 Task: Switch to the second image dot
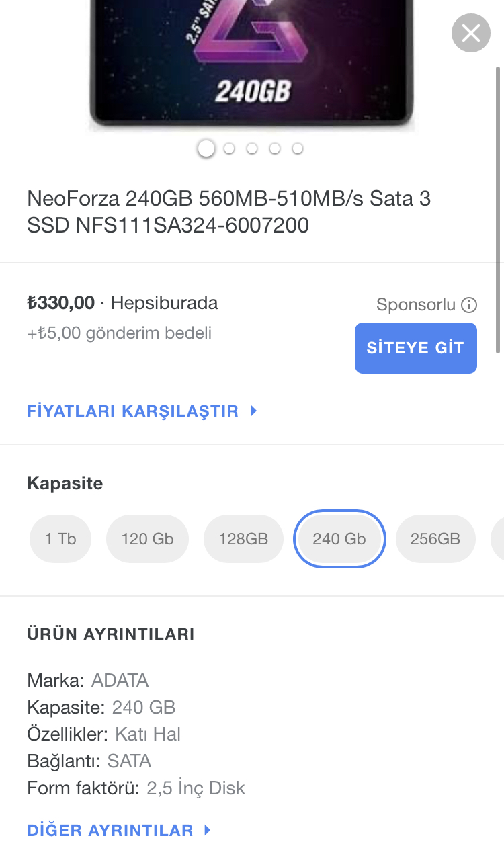tap(229, 149)
